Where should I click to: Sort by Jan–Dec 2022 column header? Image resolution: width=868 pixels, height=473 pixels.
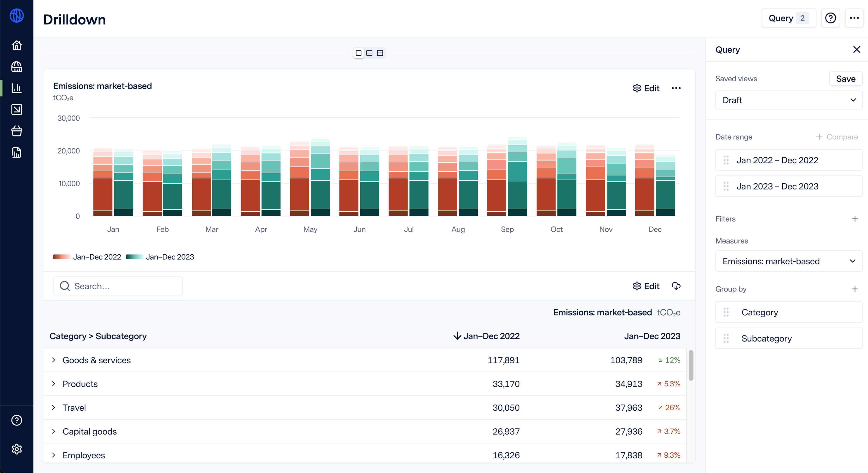coord(486,336)
